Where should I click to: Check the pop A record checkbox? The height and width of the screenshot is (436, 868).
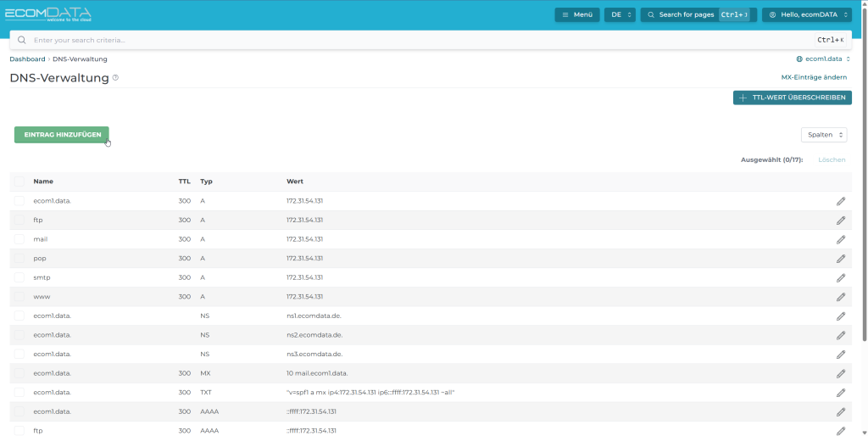coord(19,258)
